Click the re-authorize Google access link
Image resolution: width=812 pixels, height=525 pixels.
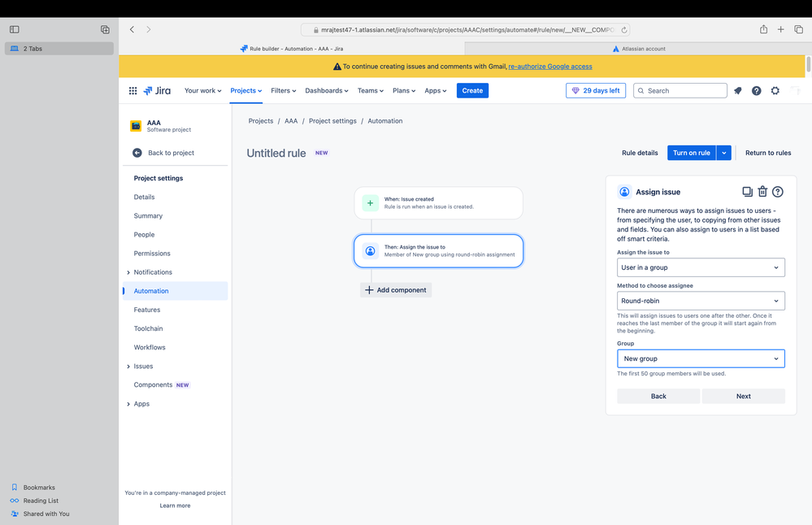(x=550, y=67)
